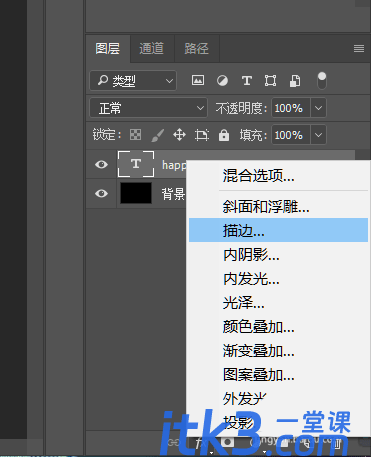Choose 渐变叠加... from the menu

pyautogui.click(x=278, y=351)
